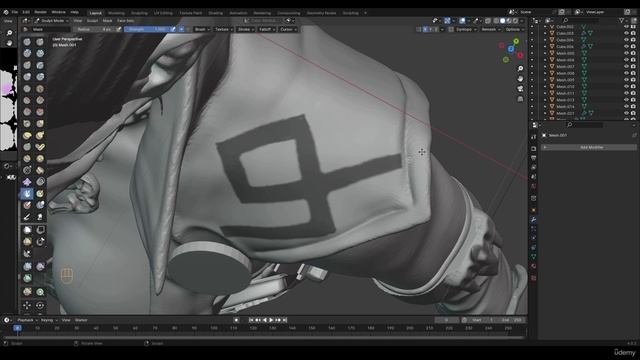Jump to the timeline start frame

coord(251,320)
